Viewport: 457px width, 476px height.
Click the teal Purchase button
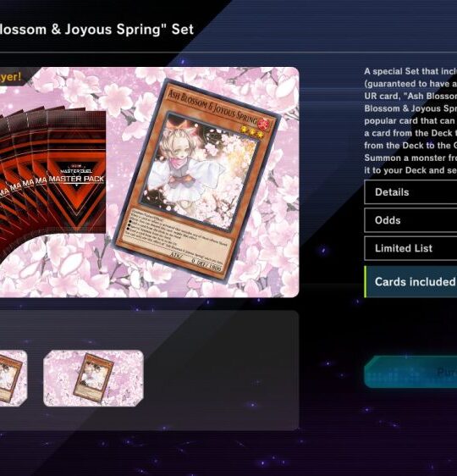(x=410, y=372)
